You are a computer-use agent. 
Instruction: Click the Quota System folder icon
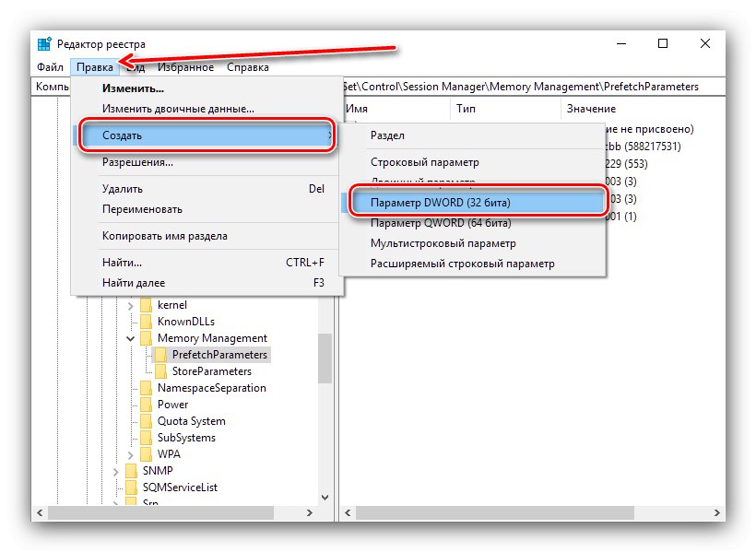146,421
